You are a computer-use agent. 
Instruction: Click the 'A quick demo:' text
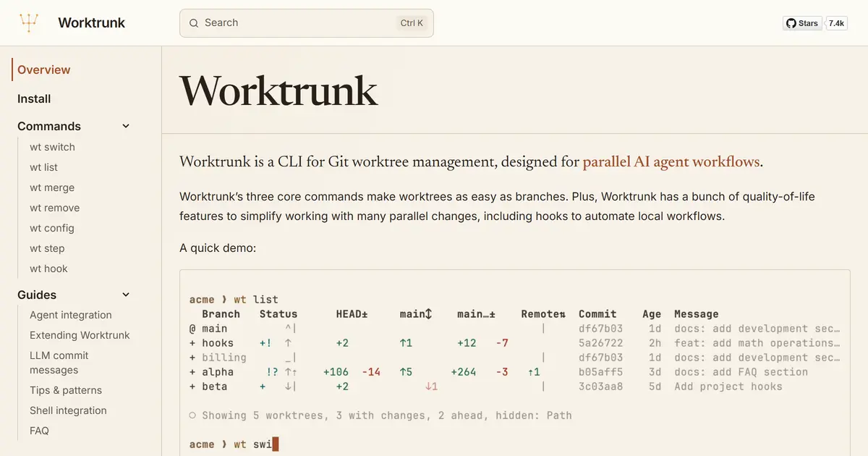click(218, 248)
